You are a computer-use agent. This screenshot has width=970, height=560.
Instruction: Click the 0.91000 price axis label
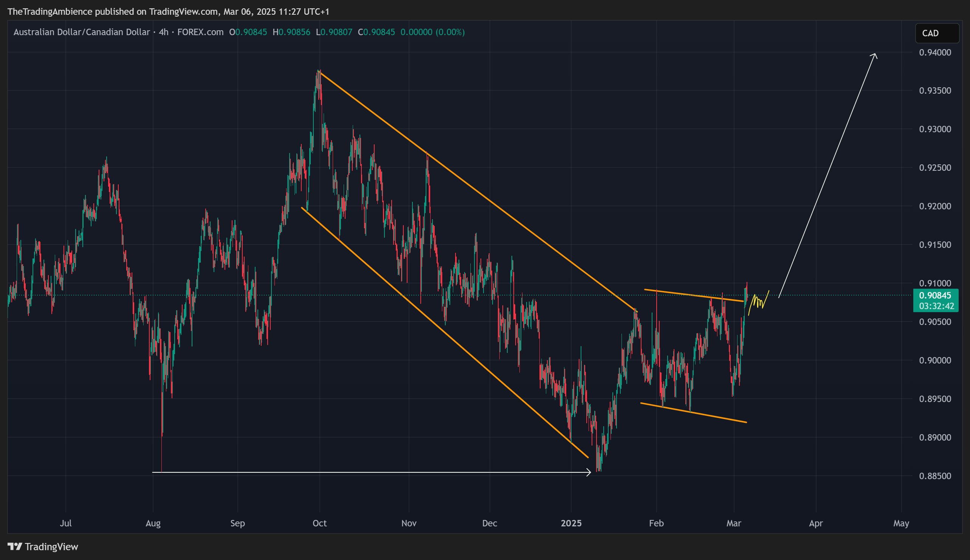point(935,283)
